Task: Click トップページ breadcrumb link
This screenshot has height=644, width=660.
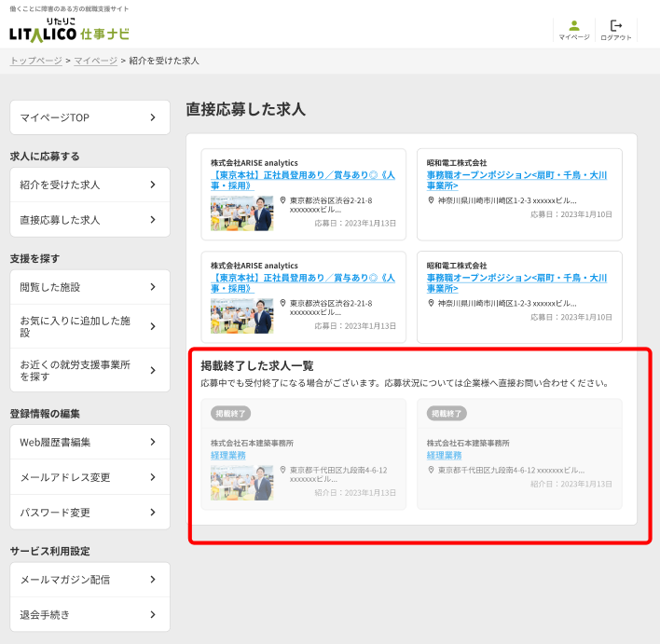Action: [35, 61]
